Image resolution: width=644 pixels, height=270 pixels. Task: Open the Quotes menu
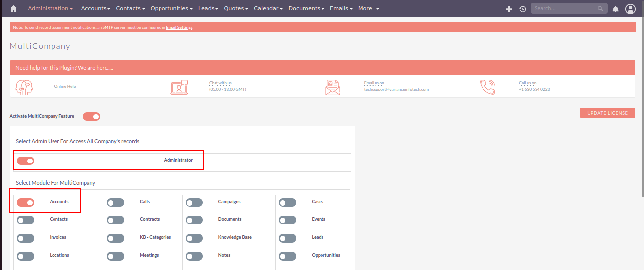[x=236, y=9]
